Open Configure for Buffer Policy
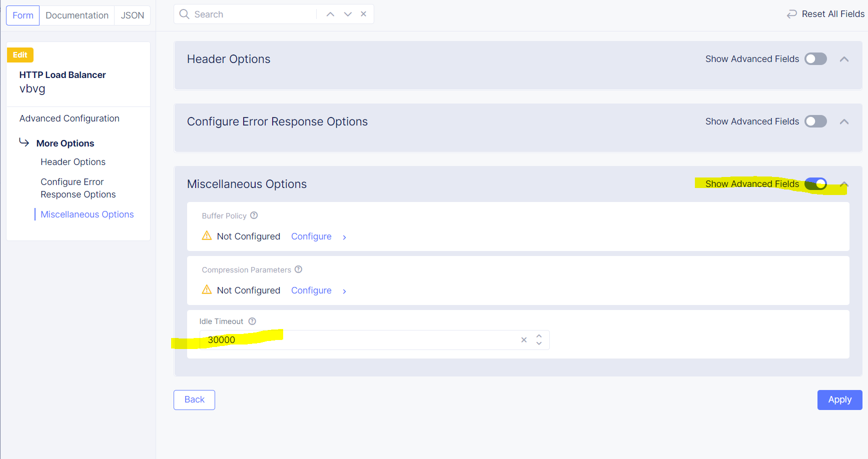Image resolution: width=868 pixels, height=459 pixels. [311, 236]
